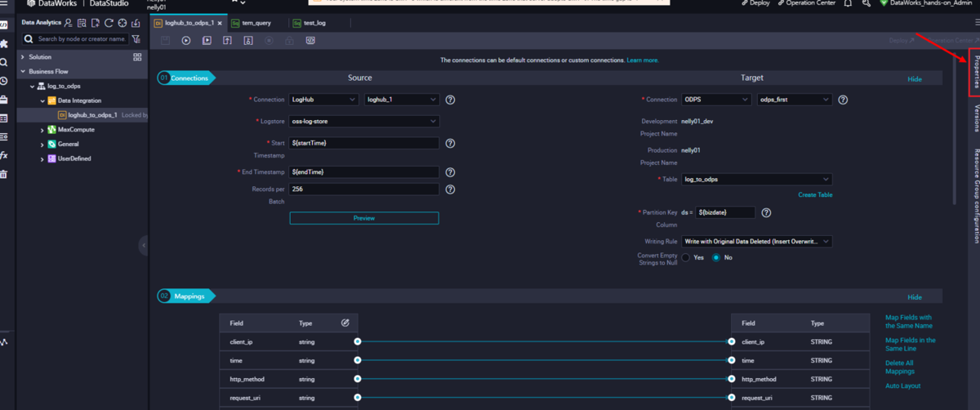Open the odps_first connection dropdown
The image size is (980, 410).
(794, 100)
